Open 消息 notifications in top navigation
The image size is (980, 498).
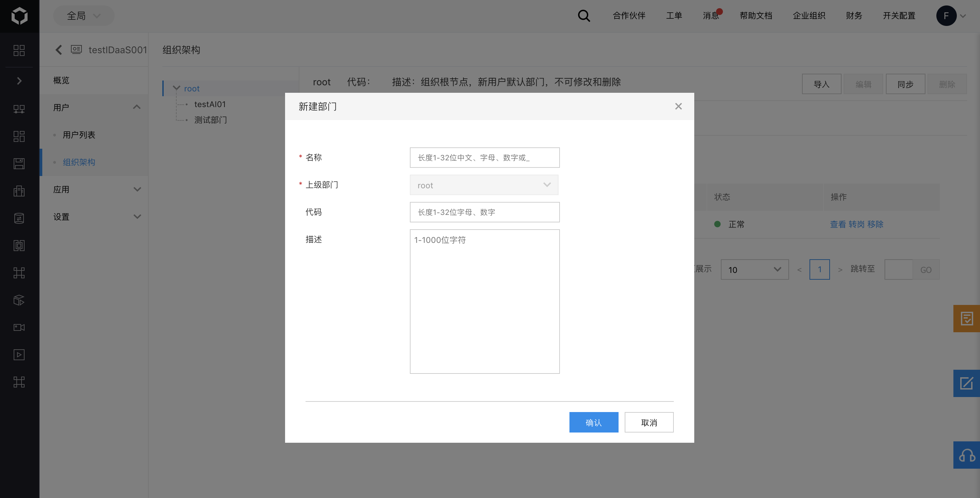pyautogui.click(x=711, y=16)
